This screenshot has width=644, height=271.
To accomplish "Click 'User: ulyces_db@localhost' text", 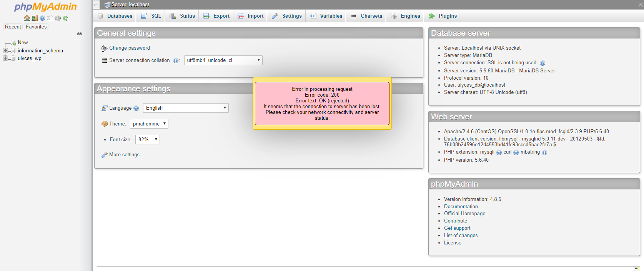I will tap(474, 85).
